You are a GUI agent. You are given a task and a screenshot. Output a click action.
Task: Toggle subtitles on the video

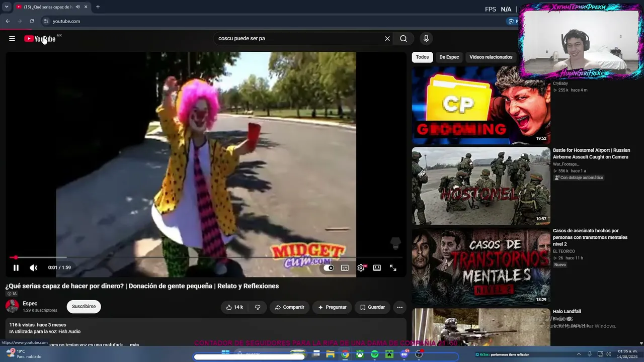point(345,268)
